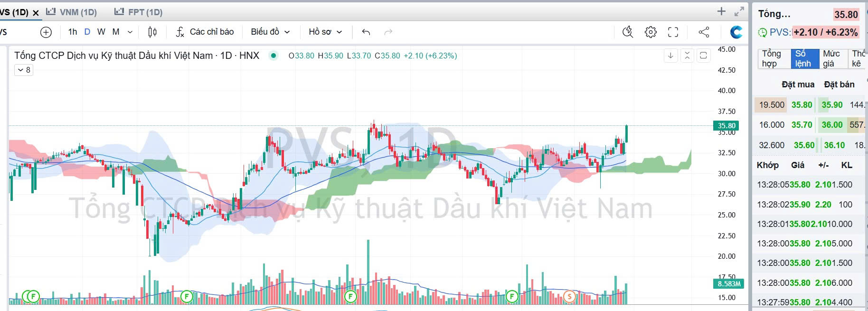Open Các chỉ báo indicators
This screenshot has height=311, width=868.
[205, 32]
